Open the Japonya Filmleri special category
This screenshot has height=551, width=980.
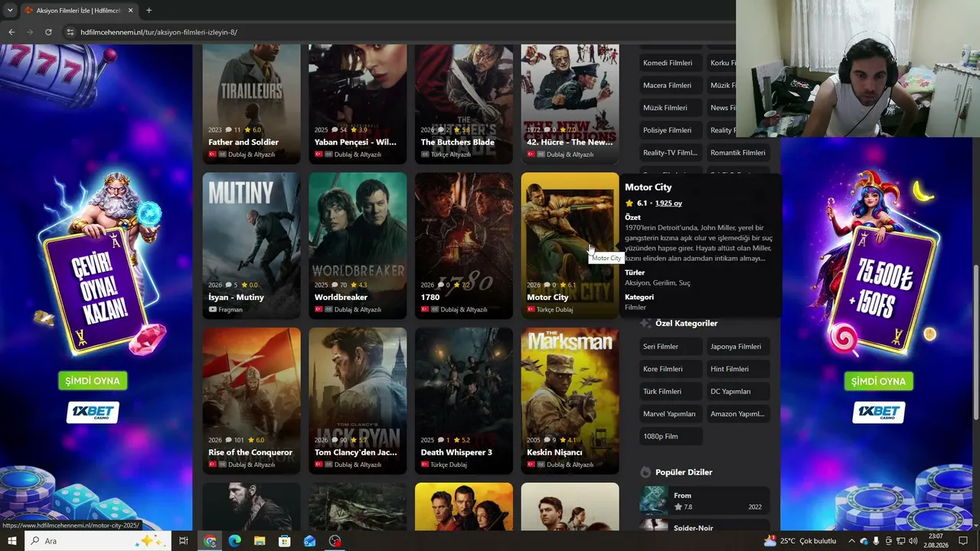(x=738, y=347)
